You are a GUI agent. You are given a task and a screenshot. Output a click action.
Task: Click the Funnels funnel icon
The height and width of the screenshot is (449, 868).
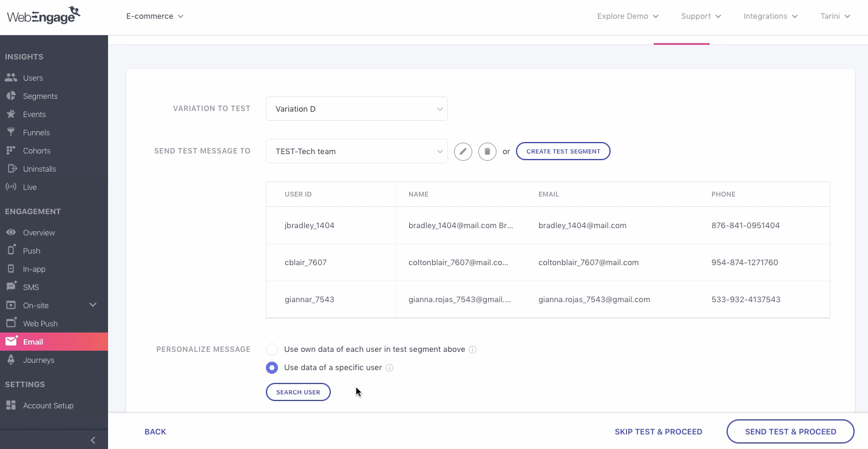click(x=11, y=132)
